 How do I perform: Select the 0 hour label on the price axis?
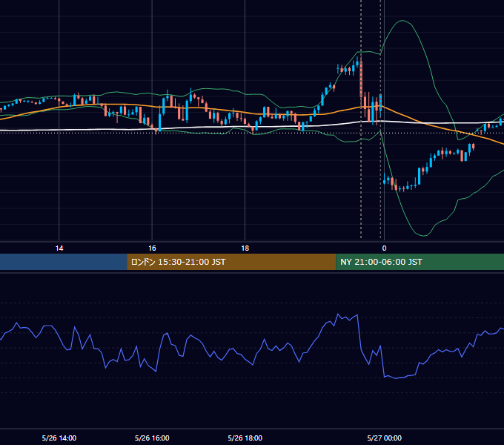point(384,248)
